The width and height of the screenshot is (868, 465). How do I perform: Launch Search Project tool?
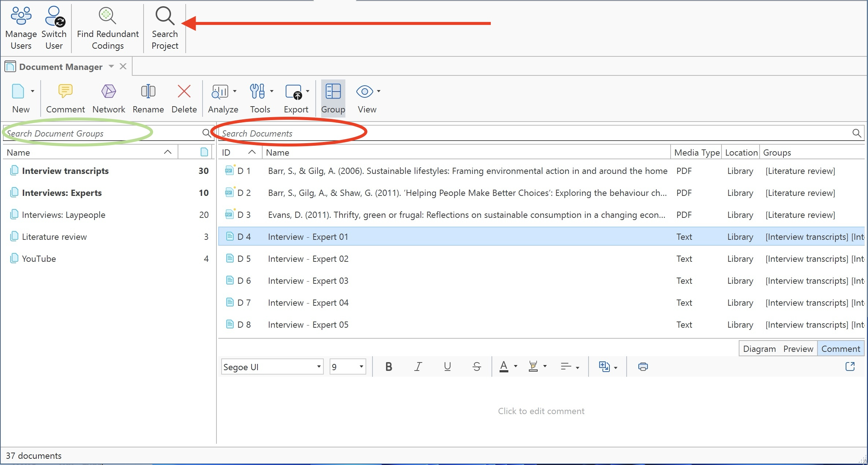164,26
